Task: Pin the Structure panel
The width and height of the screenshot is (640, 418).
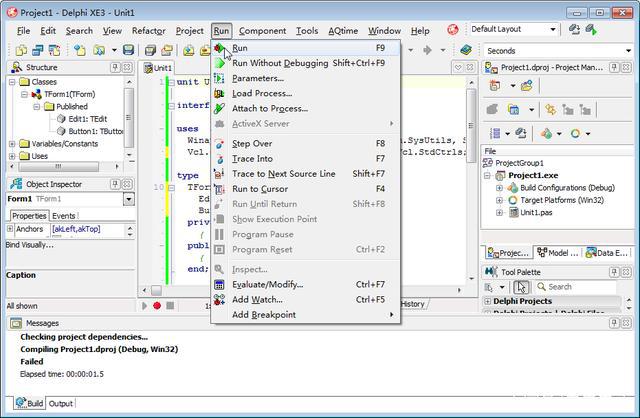Action: click(x=116, y=67)
